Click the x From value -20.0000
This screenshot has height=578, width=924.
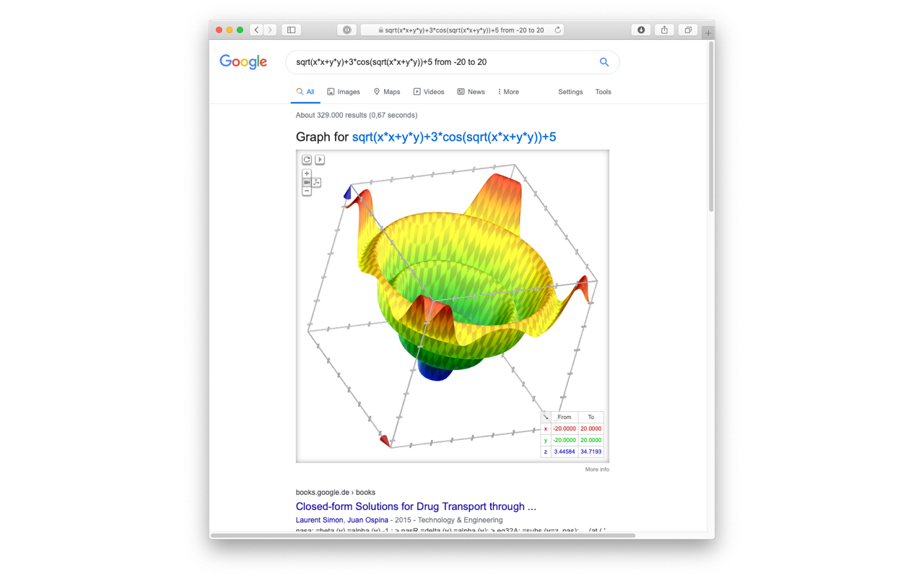[565, 428]
